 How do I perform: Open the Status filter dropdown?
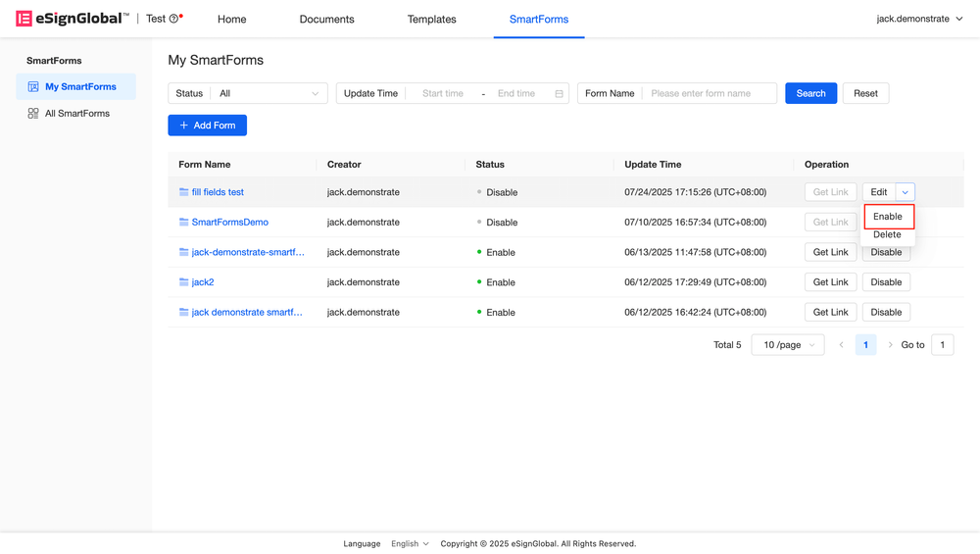pos(269,94)
